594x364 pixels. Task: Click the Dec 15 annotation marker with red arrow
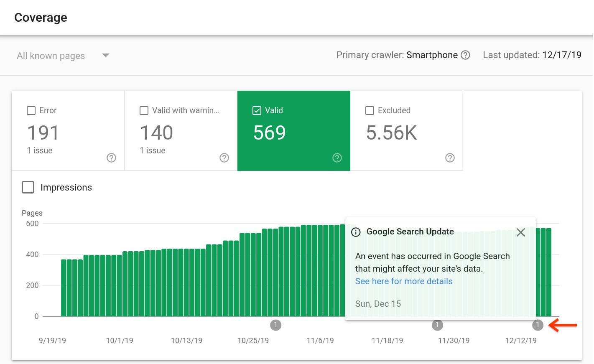click(x=538, y=325)
